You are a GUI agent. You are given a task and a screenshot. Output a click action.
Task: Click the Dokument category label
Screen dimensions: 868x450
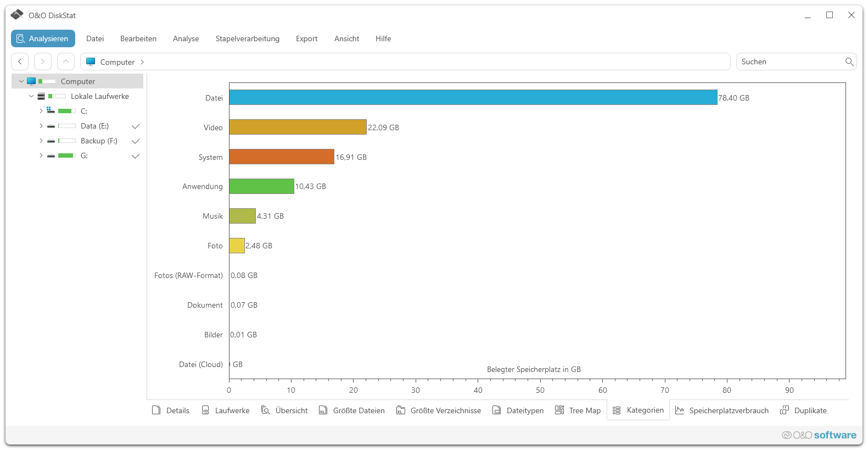point(205,305)
